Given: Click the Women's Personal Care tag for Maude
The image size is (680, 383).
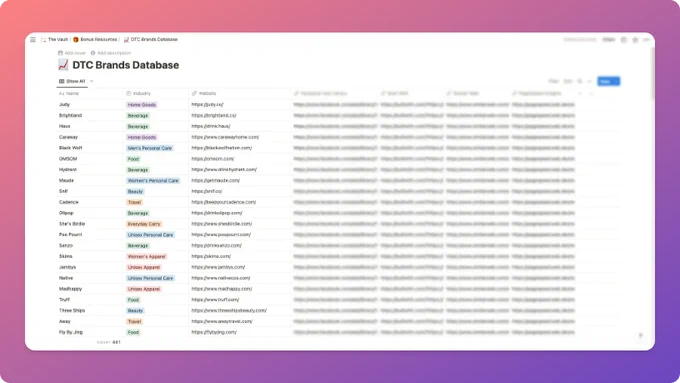Looking at the screenshot, I should (x=153, y=180).
